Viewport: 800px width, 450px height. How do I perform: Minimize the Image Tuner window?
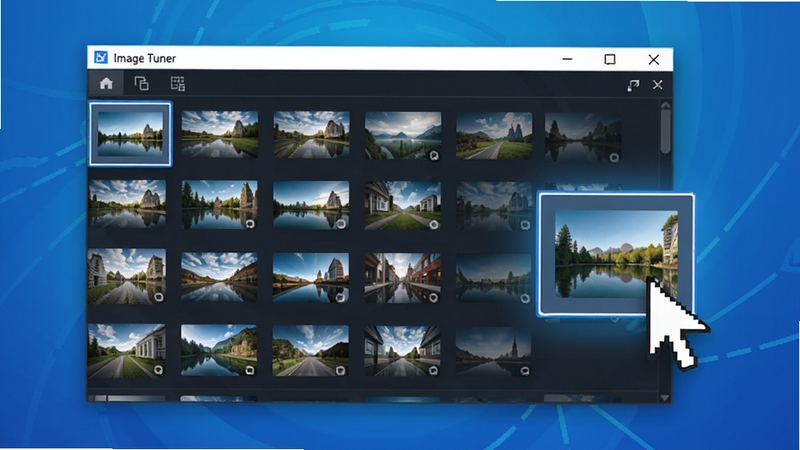coord(567,59)
